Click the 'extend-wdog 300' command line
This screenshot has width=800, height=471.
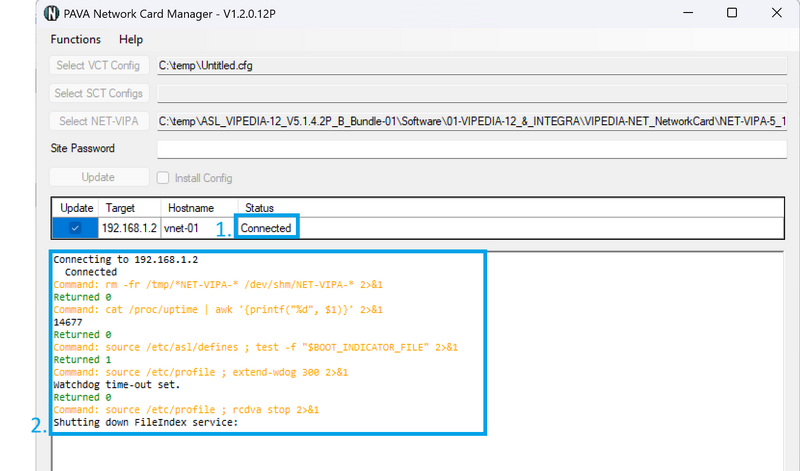tap(201, 372)
